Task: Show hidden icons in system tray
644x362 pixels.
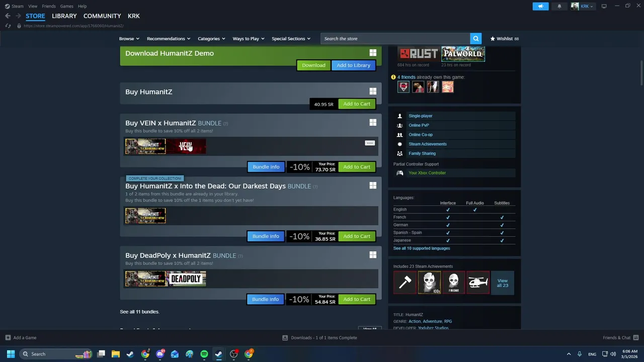Action: (569, 354)
